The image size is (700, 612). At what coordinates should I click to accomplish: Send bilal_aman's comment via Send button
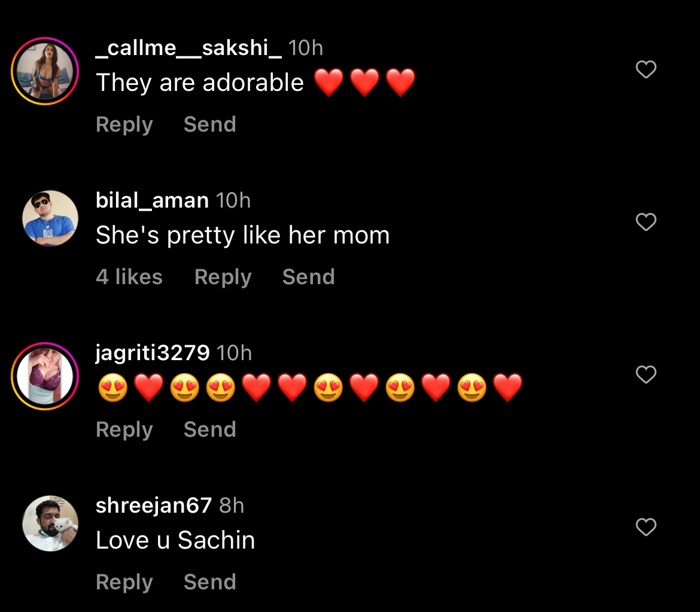[308, 277]
